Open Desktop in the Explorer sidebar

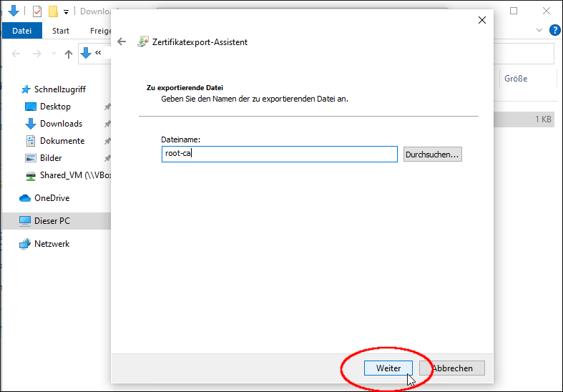pos(55,107)
